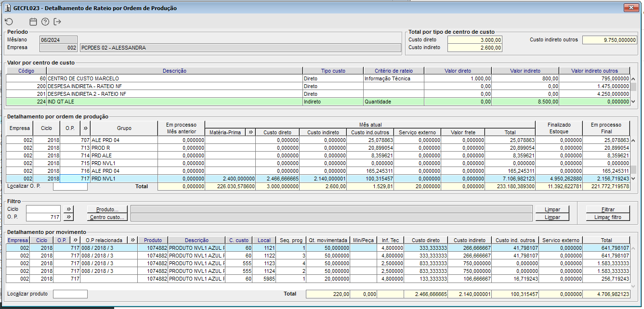
Task: Click the help question mark icon
Action: [45, 22]
